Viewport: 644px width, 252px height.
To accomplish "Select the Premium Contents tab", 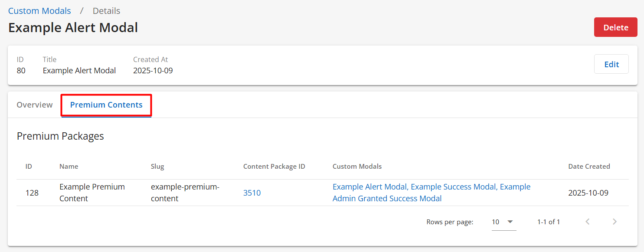I will pyautogui.click(x=106, y=105).
